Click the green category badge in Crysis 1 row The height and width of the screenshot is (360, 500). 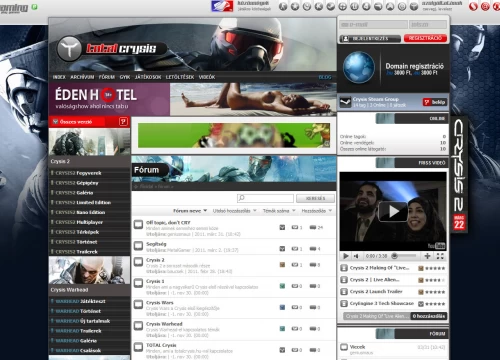282,286
